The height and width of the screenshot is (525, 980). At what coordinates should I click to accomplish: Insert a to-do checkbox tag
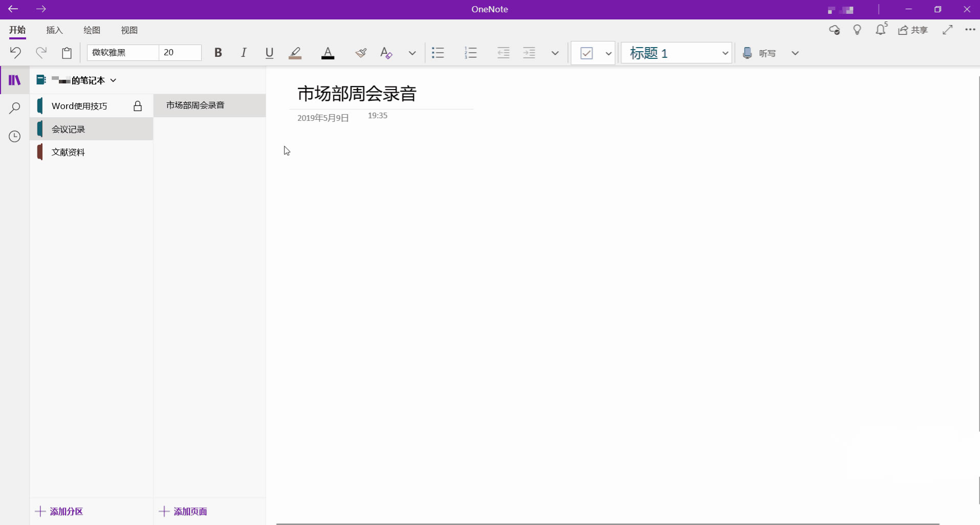[586, 53]
